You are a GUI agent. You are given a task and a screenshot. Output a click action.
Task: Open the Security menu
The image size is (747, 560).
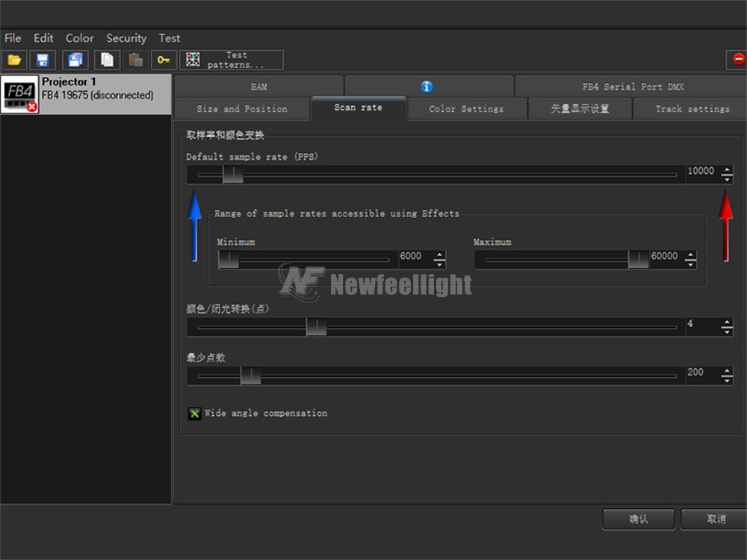[x=126, y=38]
